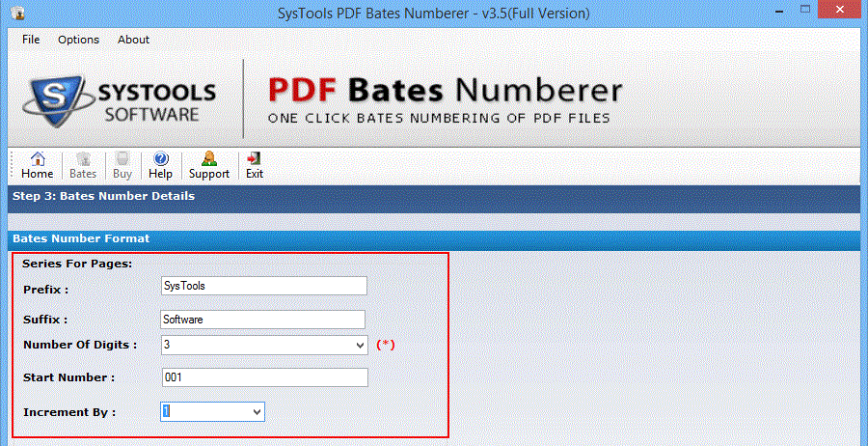868x446 pixels.
Task: Click the Buy toolbar icon
Action: 122,166
